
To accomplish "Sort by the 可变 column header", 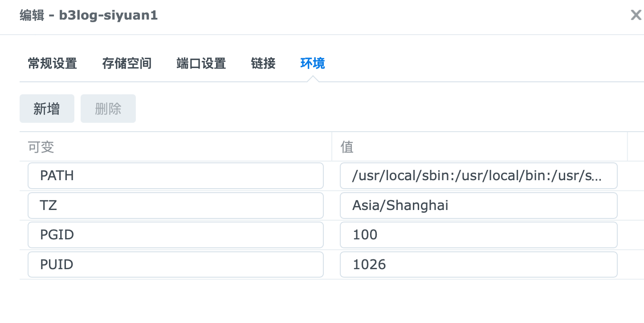I will click(175, 147).
